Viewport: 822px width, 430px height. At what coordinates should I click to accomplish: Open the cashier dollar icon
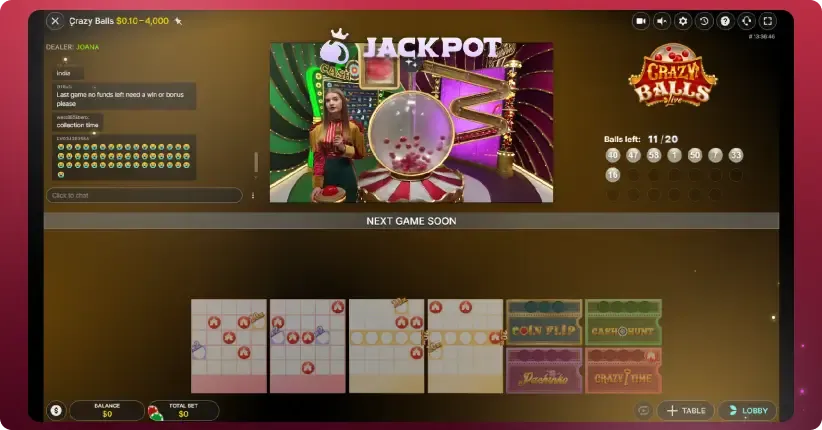coord(56,411)
